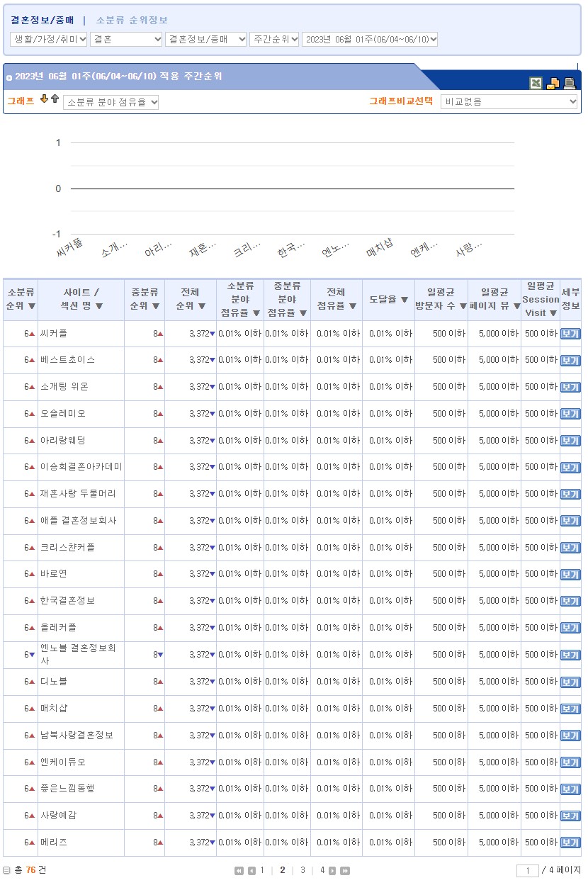Go to last page with double-right arrow

pos(344,871)
